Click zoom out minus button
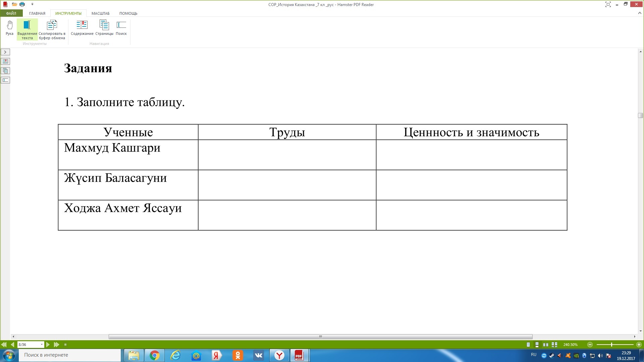This screenshot has height=362, width=644. tap(590, 345)
